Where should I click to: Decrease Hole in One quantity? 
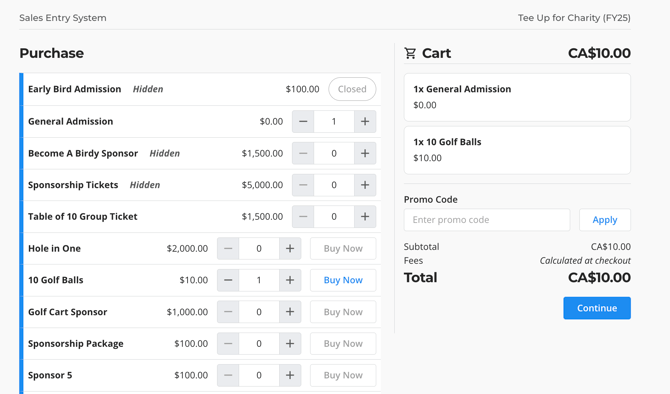tap(228, 248)
